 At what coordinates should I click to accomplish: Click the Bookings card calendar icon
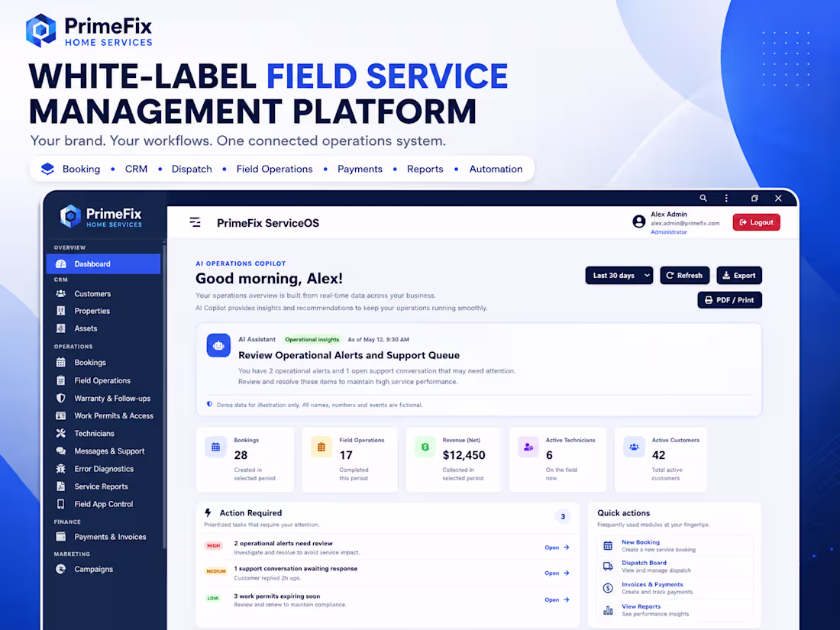click(216, 447)
